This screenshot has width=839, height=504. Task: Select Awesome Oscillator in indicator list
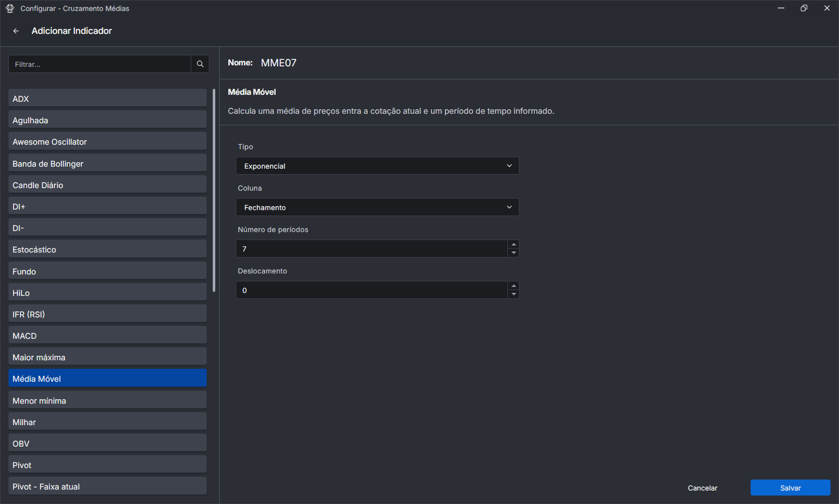point(107,142)
